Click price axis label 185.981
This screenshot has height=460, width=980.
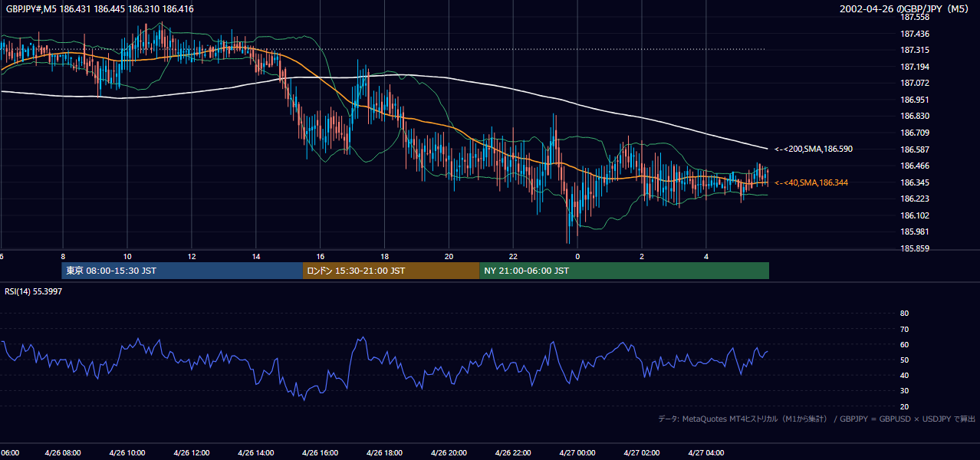[x=915, y=232]
